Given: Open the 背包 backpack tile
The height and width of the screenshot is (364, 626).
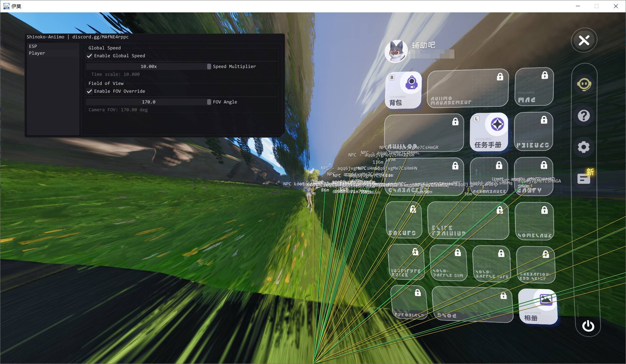Looking at the screenshot, I should 403,90.
